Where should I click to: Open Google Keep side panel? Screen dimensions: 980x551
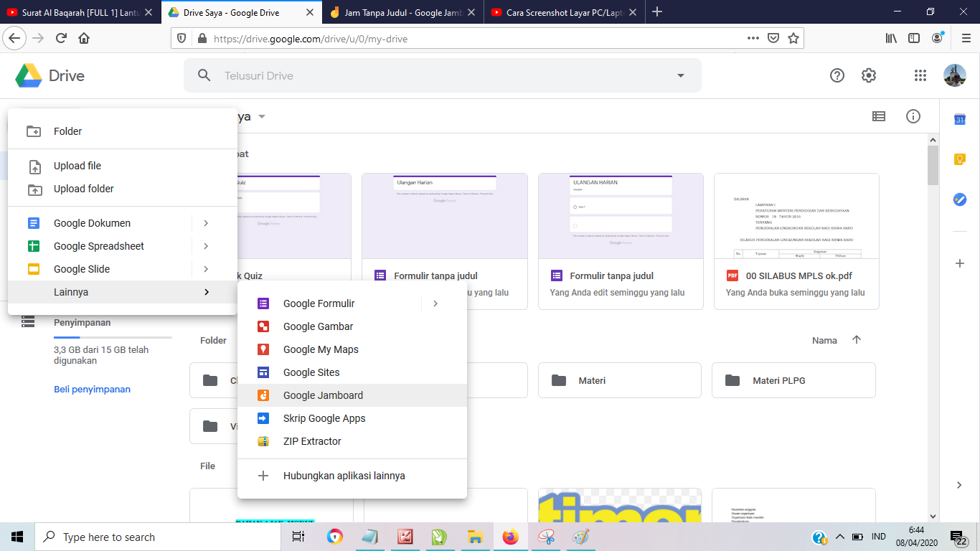pyautogui.click(x=960, y=159)
